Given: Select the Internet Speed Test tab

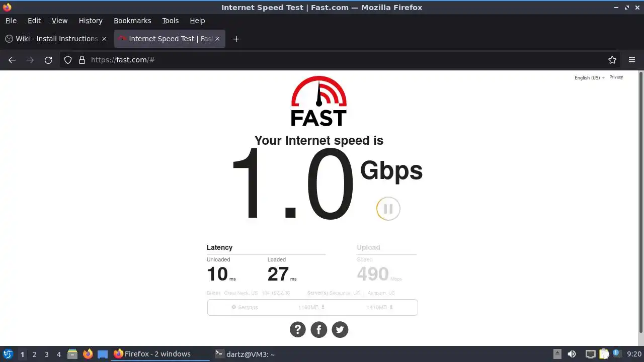Looking at the screenshot, I should (170, 39).
